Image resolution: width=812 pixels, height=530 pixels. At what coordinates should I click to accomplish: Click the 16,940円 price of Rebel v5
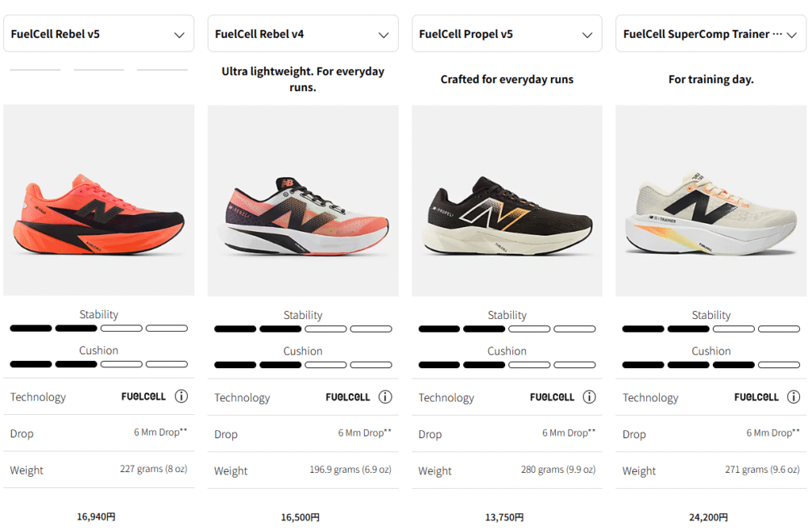point(96,517)
